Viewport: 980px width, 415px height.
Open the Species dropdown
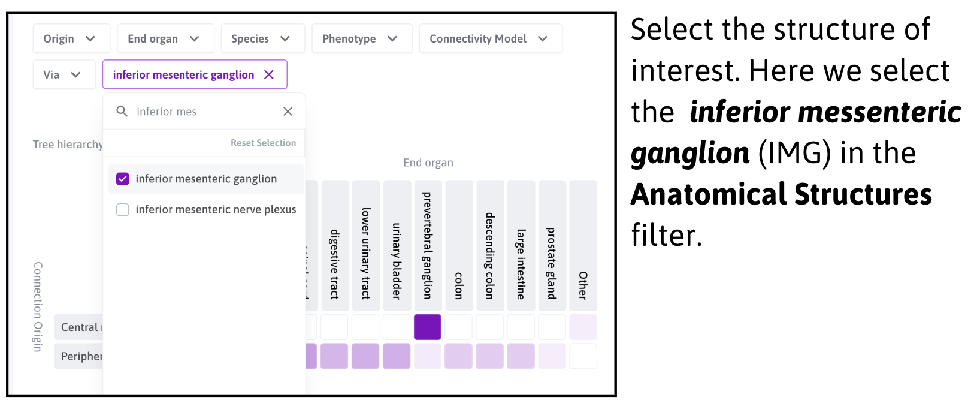[262, 38]
